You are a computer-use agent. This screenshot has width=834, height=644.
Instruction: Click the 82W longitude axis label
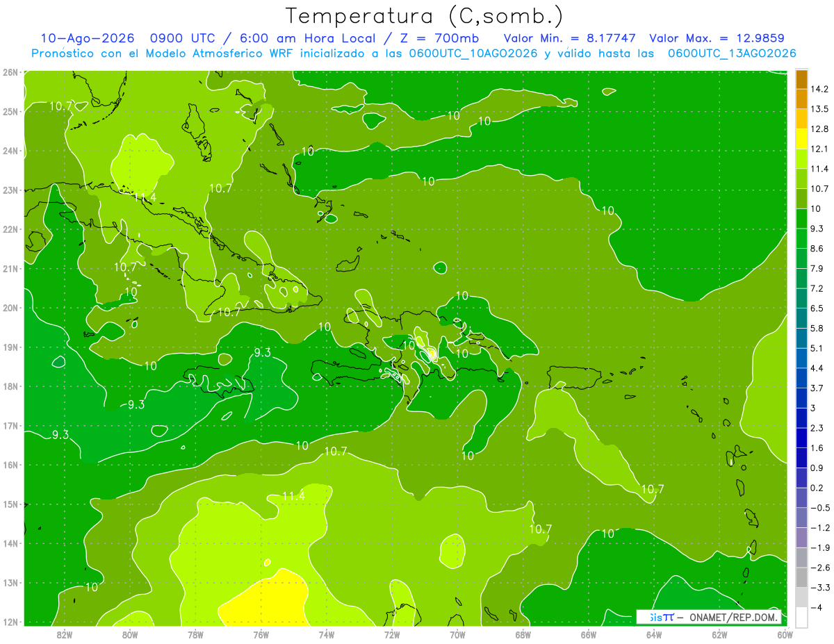tap(64, 634)
